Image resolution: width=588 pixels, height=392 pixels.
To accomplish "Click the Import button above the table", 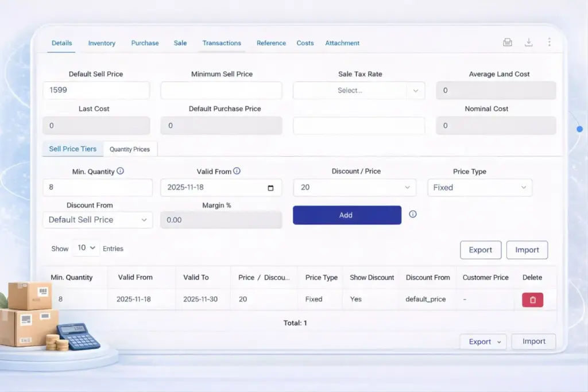I will (527, 250).
